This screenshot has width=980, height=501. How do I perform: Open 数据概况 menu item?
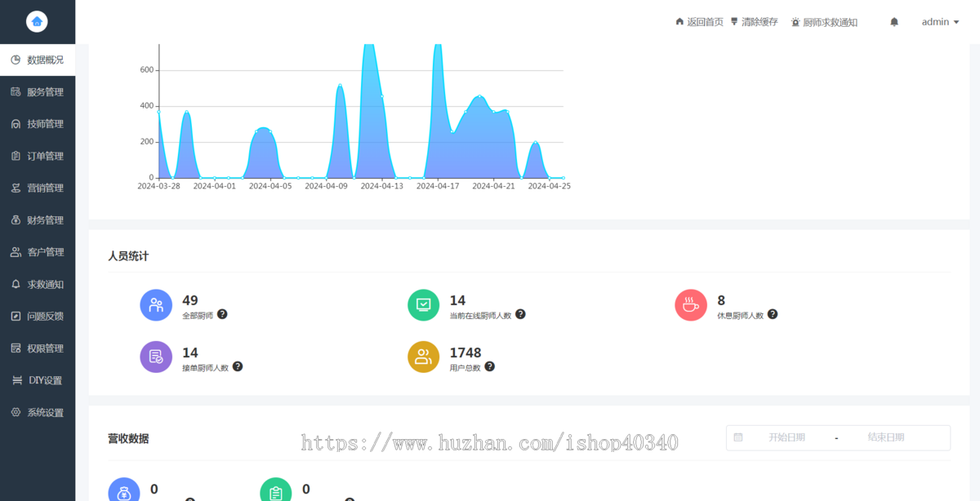pyautogui.click(x=38, y=60)
